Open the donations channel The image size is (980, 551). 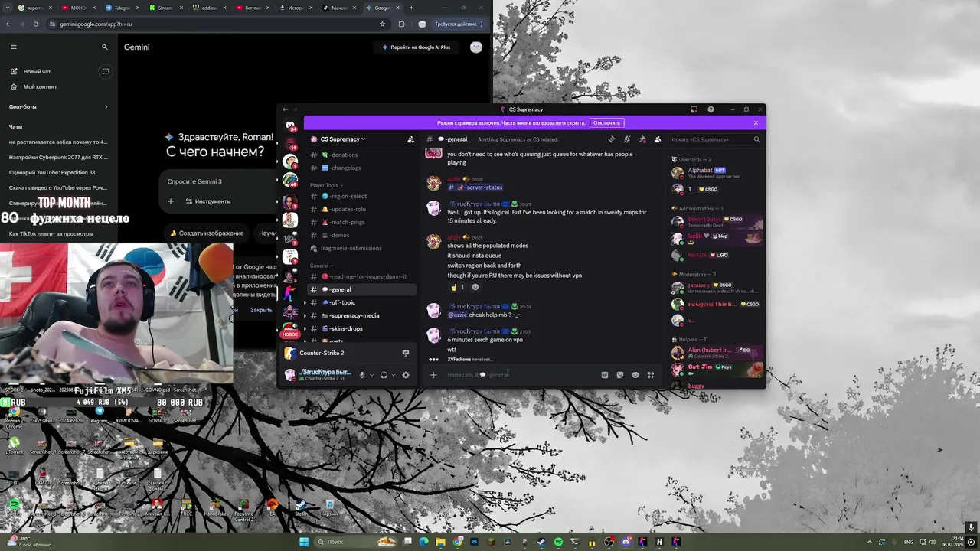click(361, 155)
